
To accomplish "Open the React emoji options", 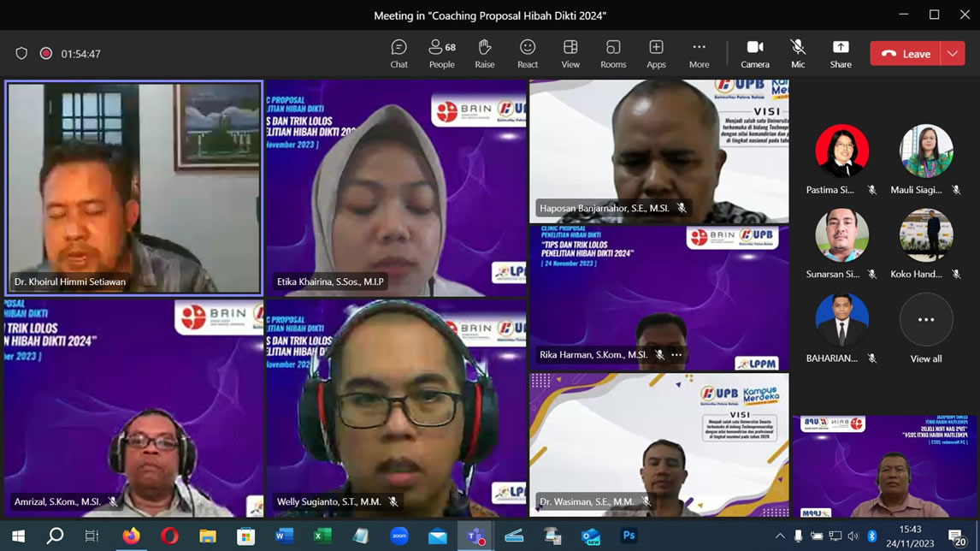I will coord(528,53).
